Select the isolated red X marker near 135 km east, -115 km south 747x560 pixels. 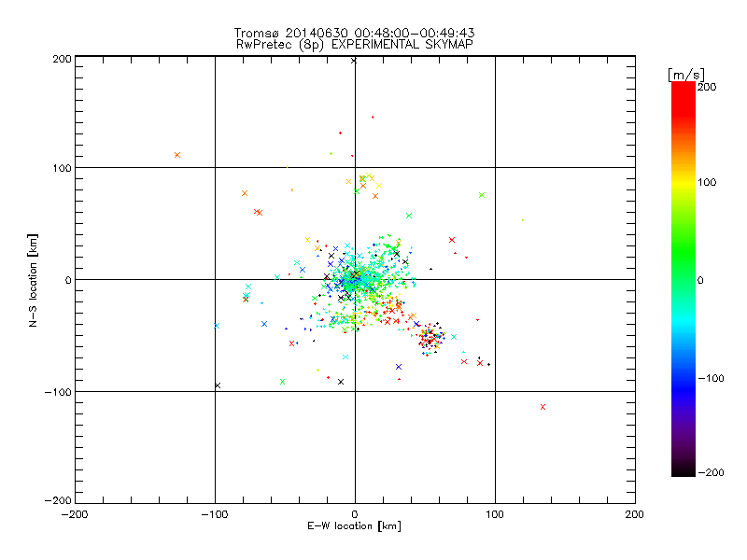(x=543, y=407)
